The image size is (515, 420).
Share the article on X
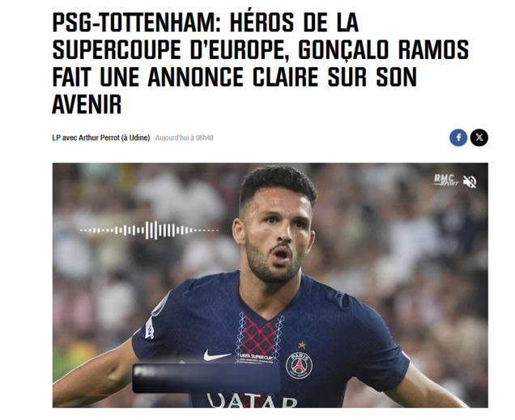[x=479, y=138]
